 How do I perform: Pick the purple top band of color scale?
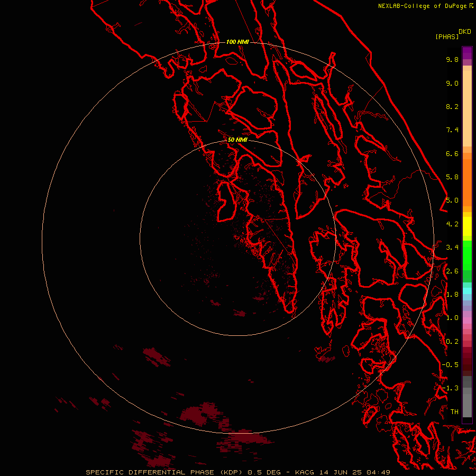(467, 53)
